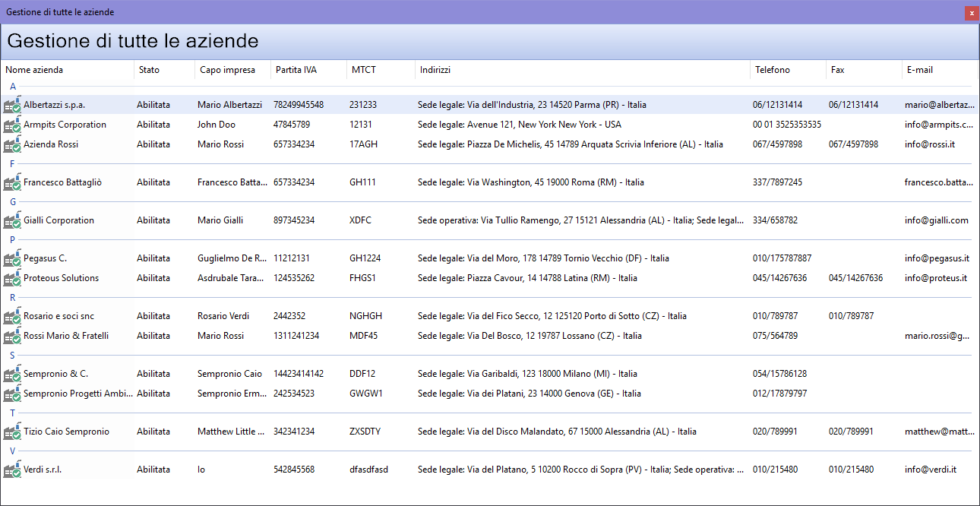
Task: Collapse the group header letter A
Action: coord(12,87)
